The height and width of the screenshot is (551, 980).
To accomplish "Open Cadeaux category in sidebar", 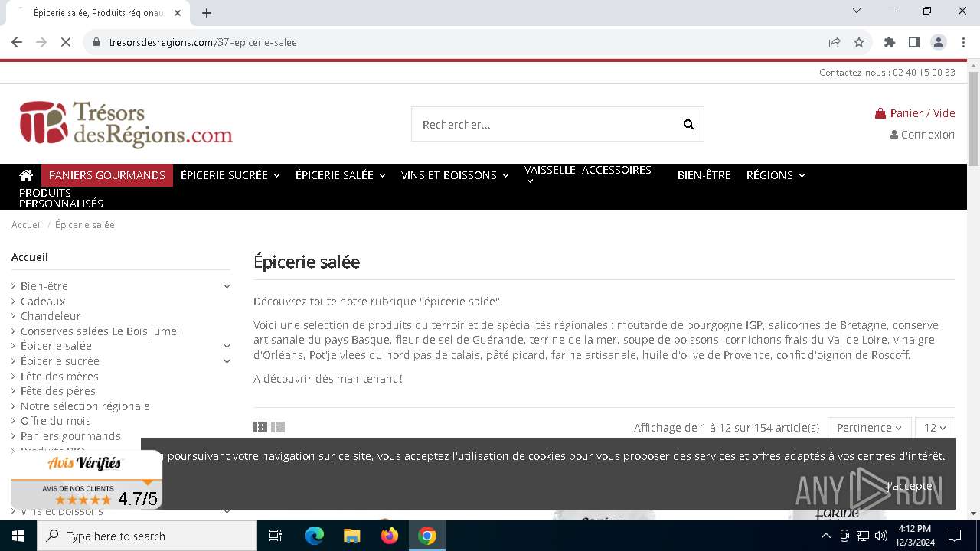I will tap(43, 302).
